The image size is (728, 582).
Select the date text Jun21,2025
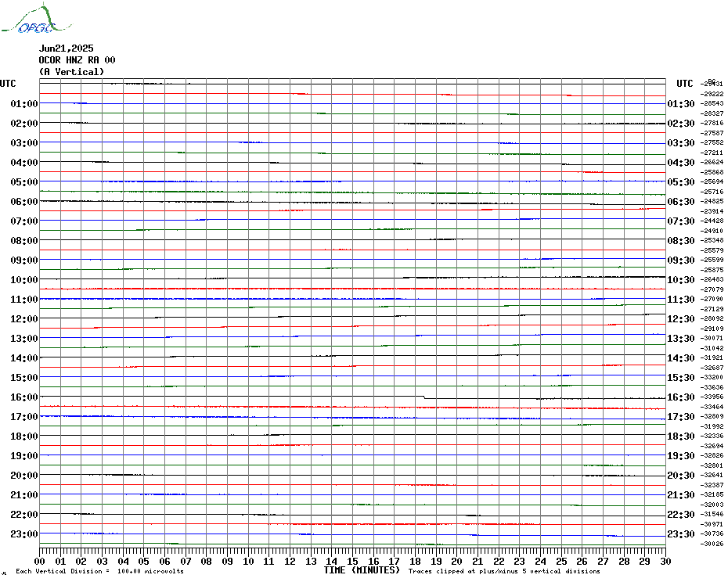(x=67, y=48)
